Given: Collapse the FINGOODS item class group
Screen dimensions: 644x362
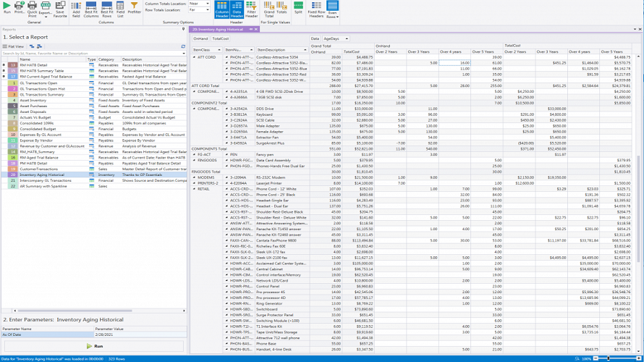Looking at the screenshot, I should coord(194,160).
